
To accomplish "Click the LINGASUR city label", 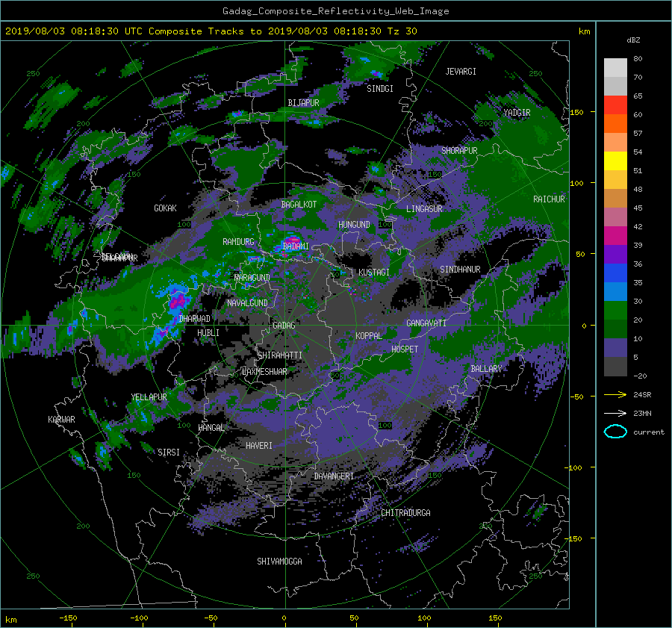I will coord(424,209).
